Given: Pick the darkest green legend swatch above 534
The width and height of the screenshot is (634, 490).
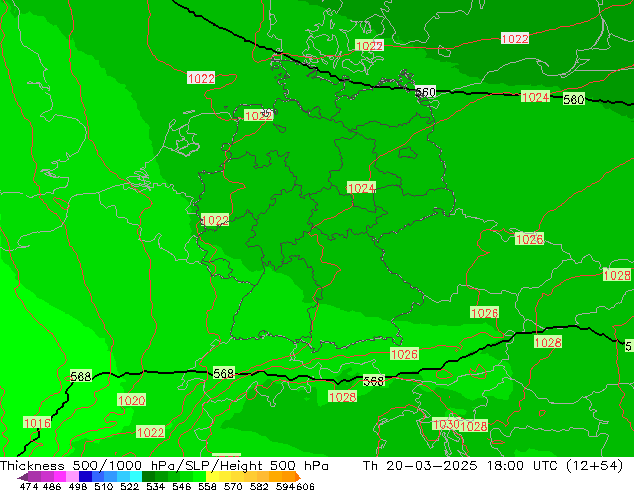Looking at the screenshot, I should coord(148,477).
